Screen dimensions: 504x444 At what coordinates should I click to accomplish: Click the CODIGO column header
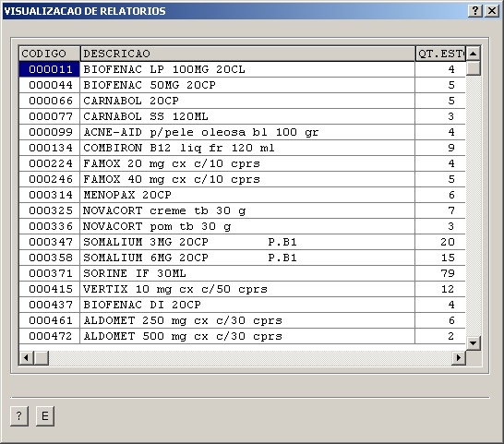(x=50, y=54)
